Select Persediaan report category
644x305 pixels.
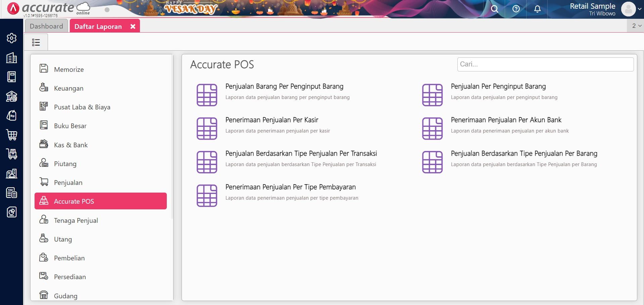tap(70, 277)
